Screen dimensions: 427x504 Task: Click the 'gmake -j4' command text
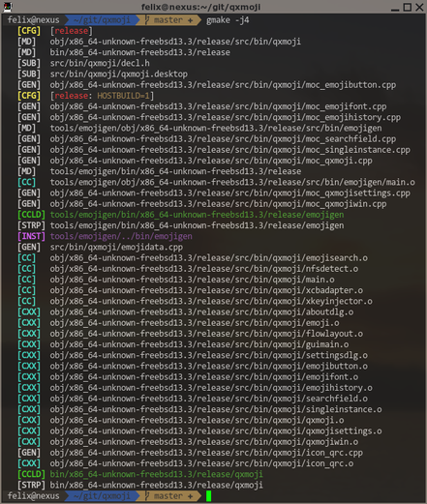click(x=228, y=20)
